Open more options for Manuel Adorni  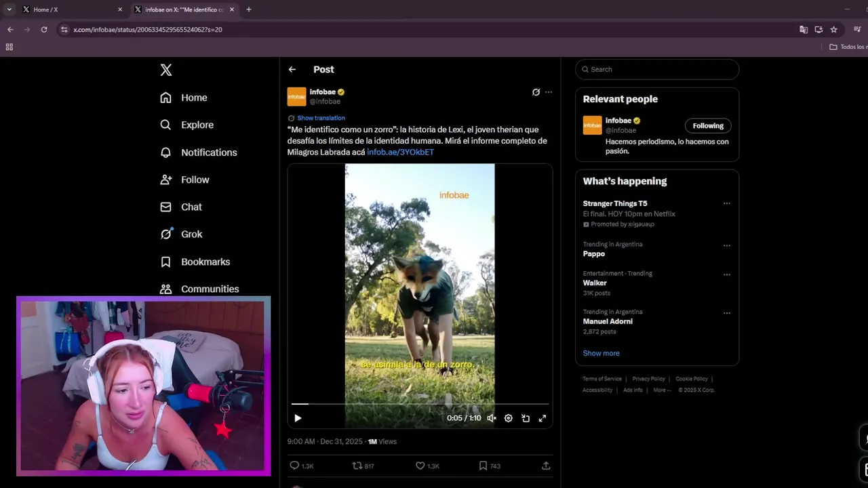[x=727, y=313]
